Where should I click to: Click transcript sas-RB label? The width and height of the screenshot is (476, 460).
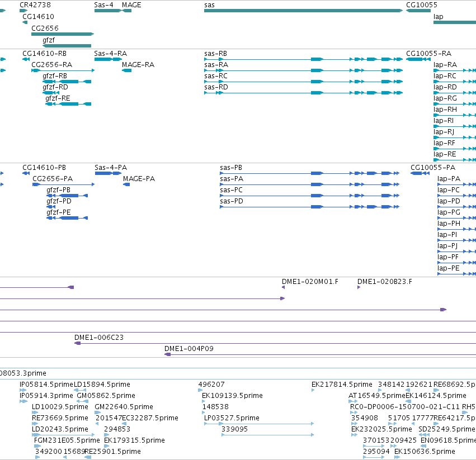[x=215, y=54]
